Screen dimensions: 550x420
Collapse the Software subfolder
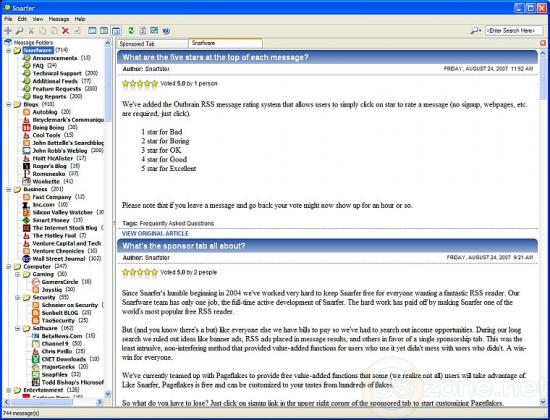(x=18, y=328)
